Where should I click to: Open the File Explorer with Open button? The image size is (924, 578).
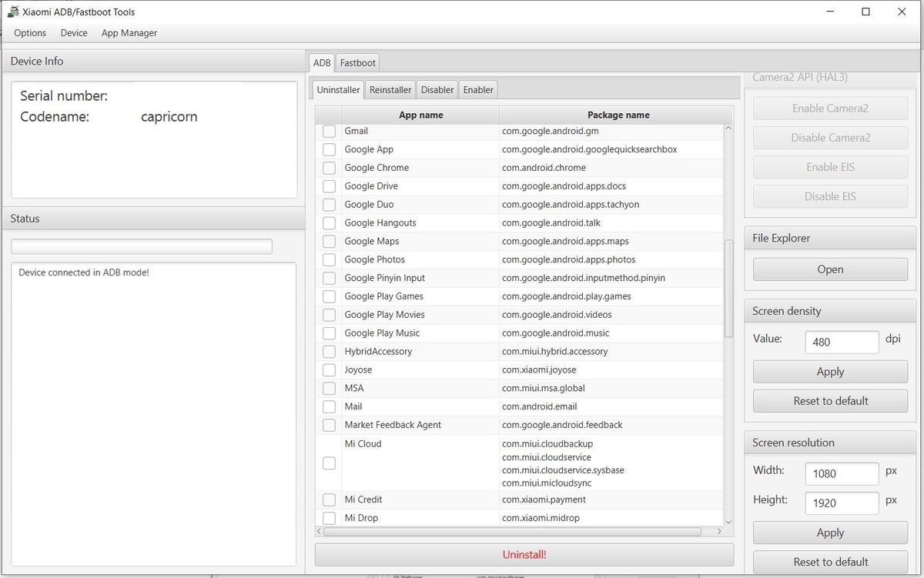pyautogui.click(x=830, y=269)
